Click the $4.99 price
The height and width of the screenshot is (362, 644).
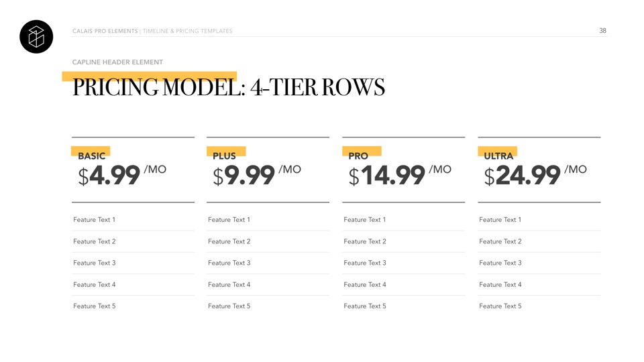[x=109, y=176]
